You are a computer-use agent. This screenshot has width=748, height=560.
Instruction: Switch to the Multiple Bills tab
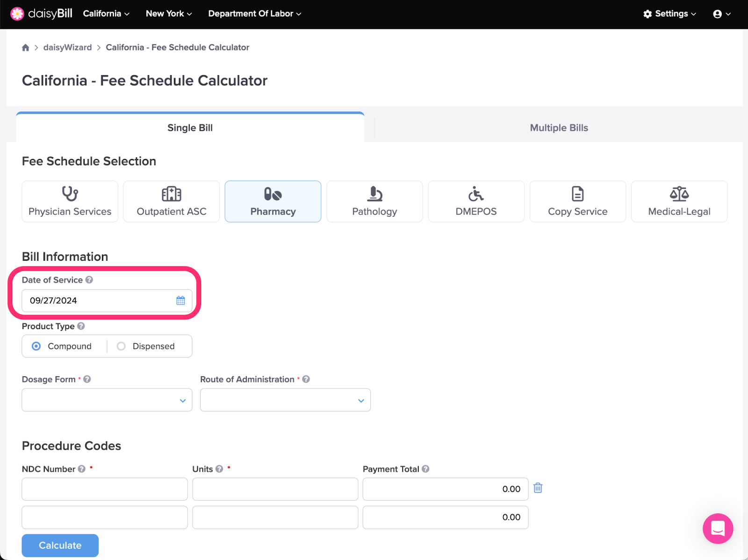click(x=559, y=128)
